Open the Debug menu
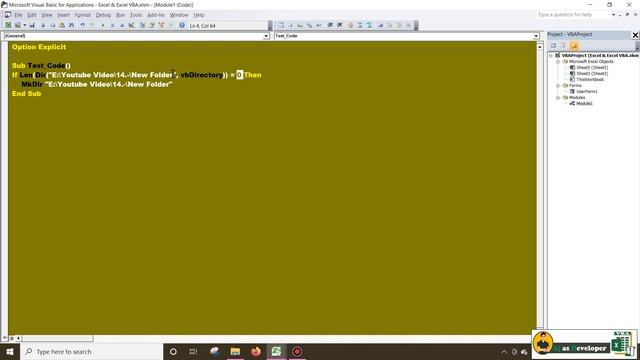This screenshot has width=640, height=360. (103, 15)
